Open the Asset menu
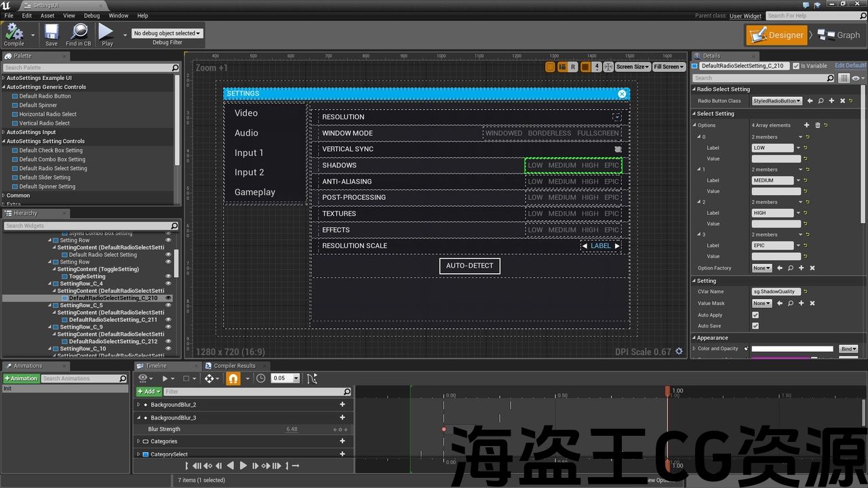The width and height of the screenshot is (868, 488). pos(47,16)
